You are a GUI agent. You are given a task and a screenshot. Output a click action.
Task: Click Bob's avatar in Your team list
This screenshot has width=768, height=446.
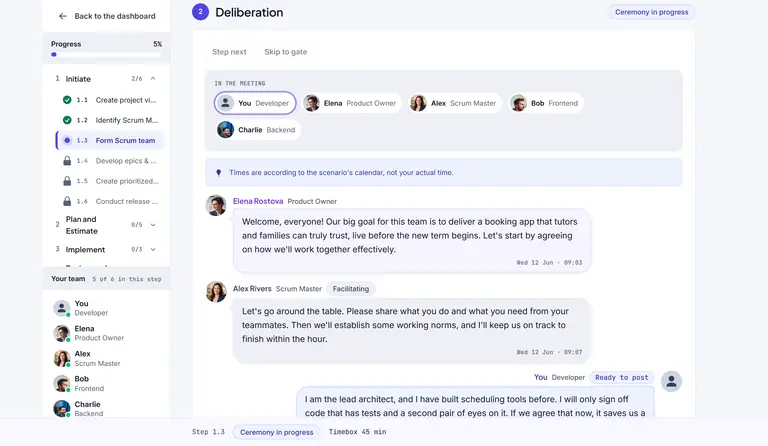pos(62,383)
